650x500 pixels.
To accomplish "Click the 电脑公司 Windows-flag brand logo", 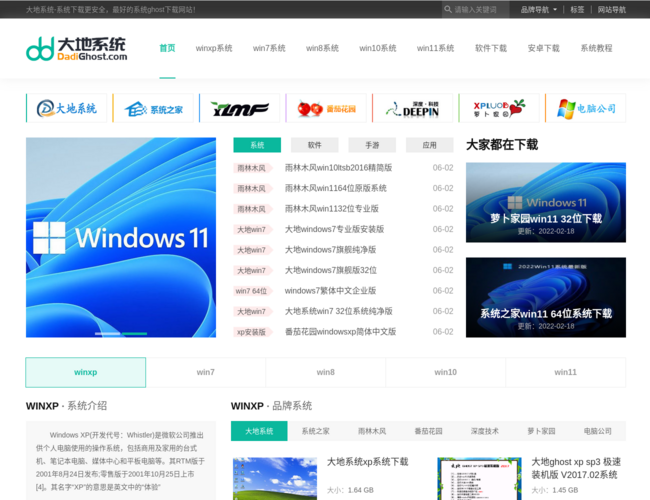I will coord(585,108).
